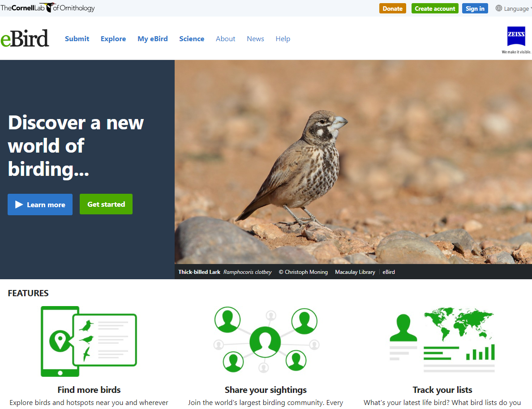532x409 pixels.
Task: Open the Find more birds heading
Action: point(89,390)
